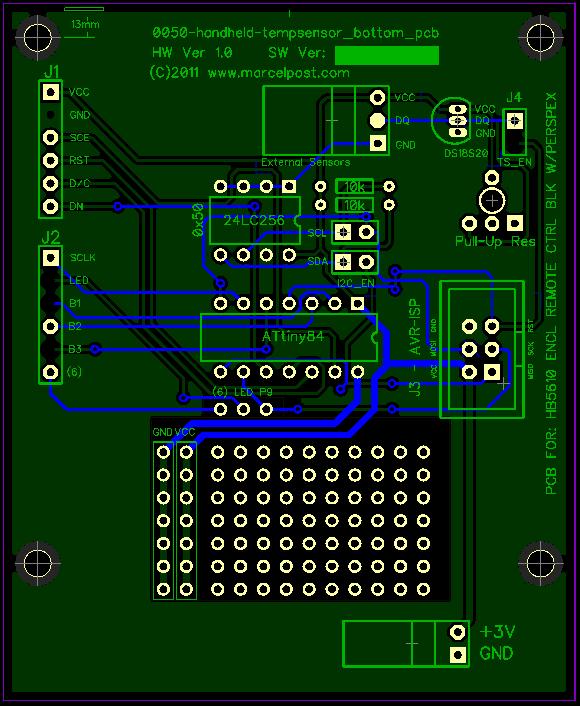Screen dimensions: 580x706
Task: Select the green SW Ver rectangle
Action: click(387, 55)
